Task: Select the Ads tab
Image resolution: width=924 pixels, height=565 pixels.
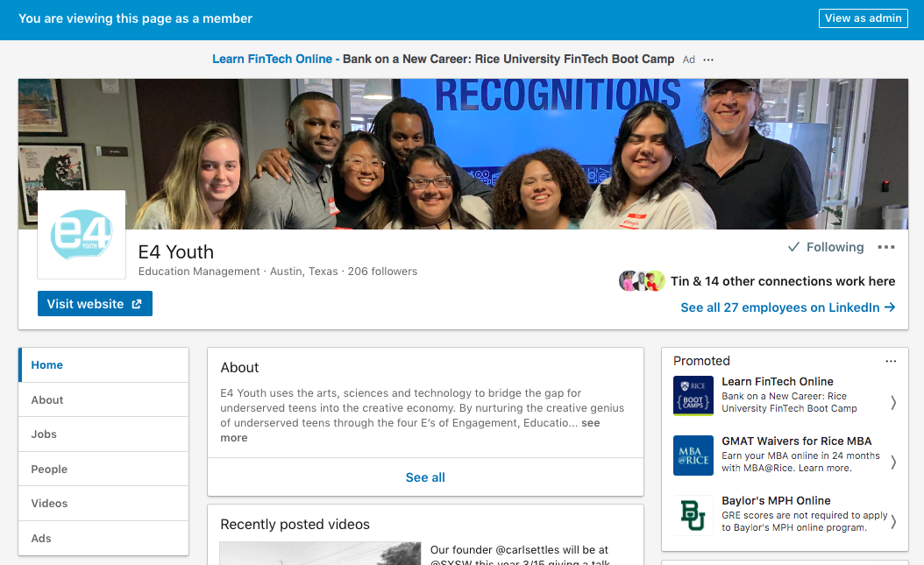Action: (x=103, y=539)
